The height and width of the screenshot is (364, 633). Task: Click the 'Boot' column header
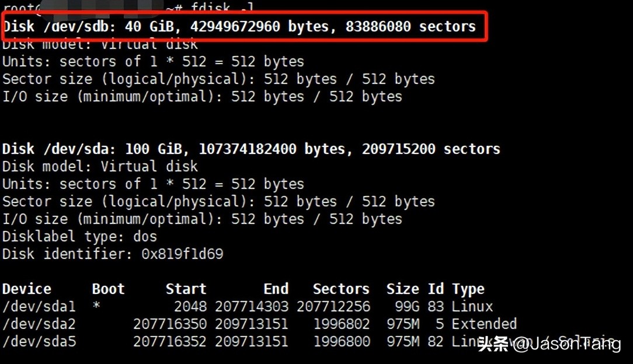pos(108,289)
